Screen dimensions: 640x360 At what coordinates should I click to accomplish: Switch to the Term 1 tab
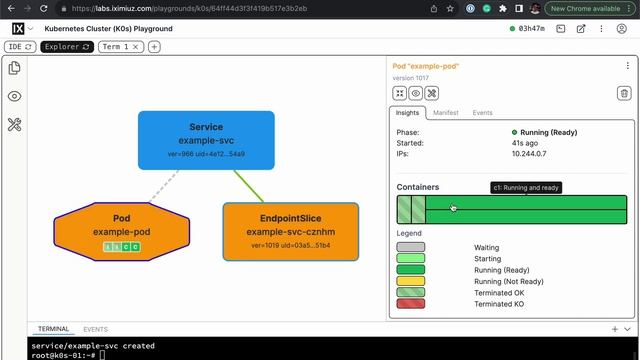coord(121,47)
